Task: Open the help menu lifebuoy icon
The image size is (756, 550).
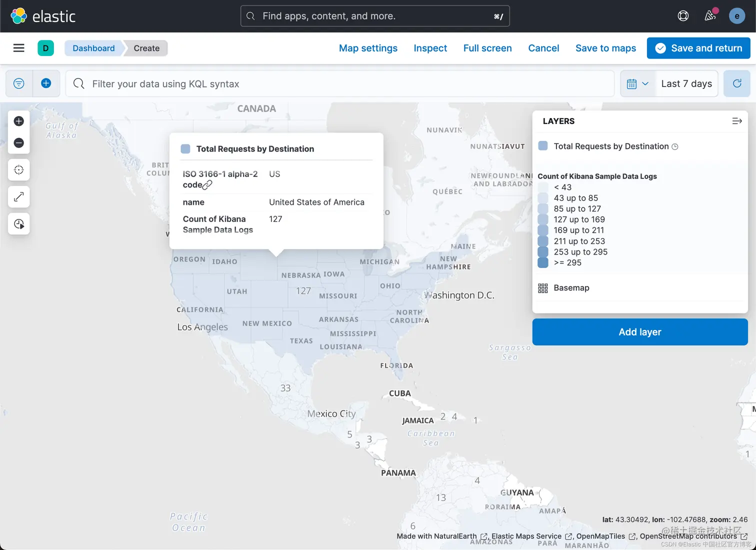Action: coord(683,16)
